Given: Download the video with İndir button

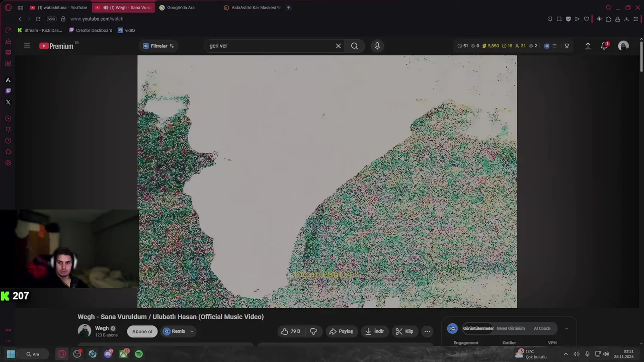Looking at the screenshot, I should [374, 331].
